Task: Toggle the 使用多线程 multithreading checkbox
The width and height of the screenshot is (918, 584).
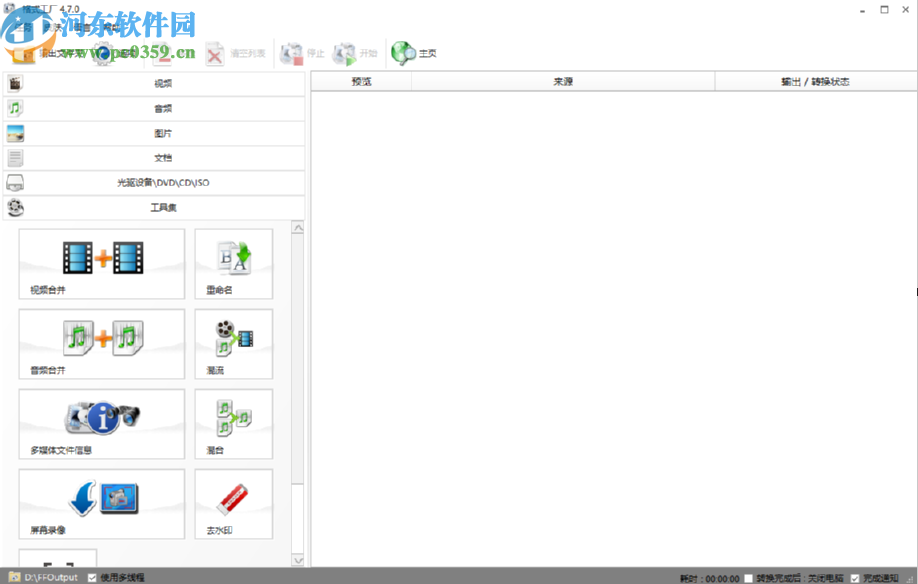Action: (x=92, y=578)
